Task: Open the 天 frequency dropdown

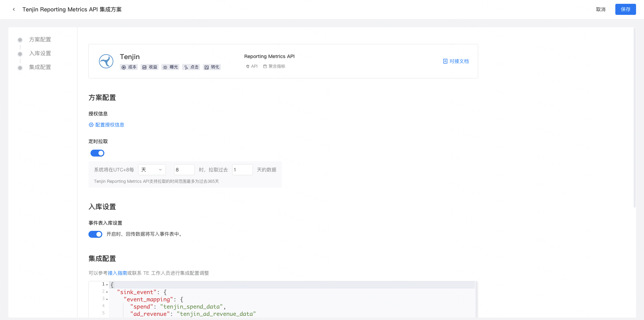Action: [152, 170]
